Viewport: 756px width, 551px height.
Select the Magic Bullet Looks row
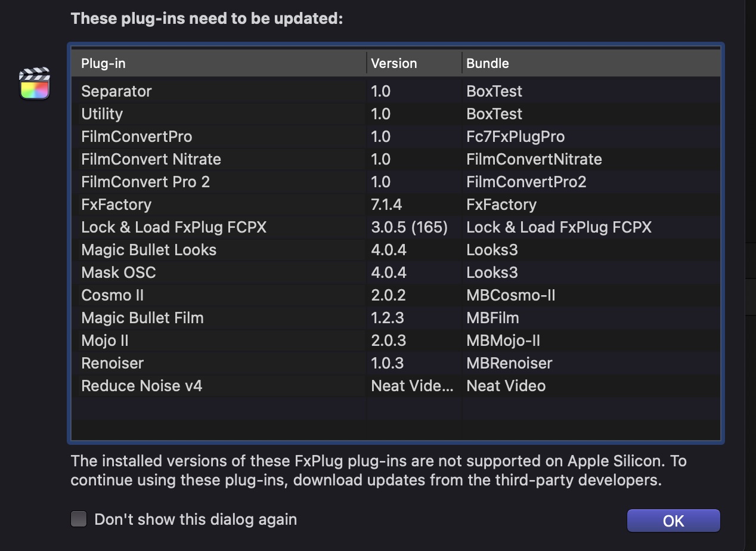pyautogui.click(x=148, y=250)
